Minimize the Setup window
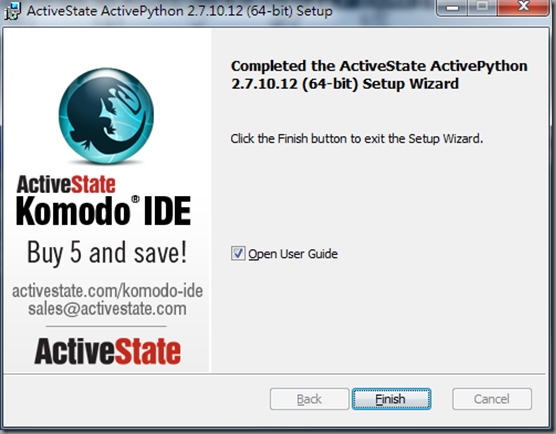 coord(452,7)
